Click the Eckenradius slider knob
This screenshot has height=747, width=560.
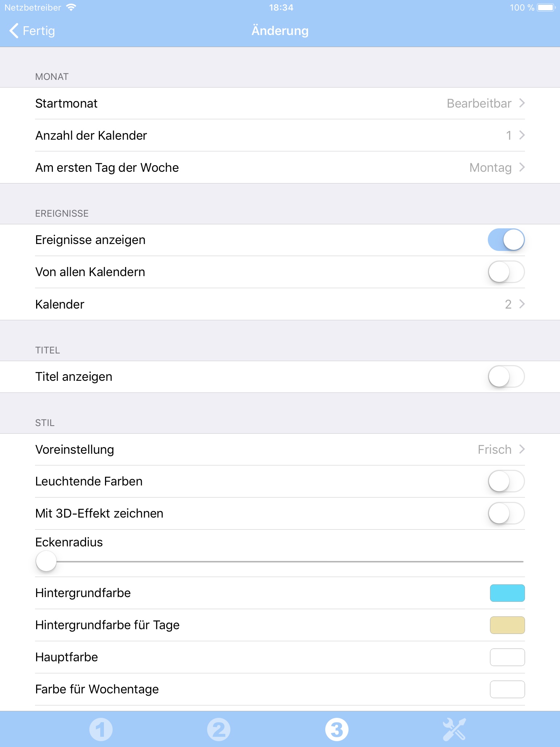click(x=46, y=561)
